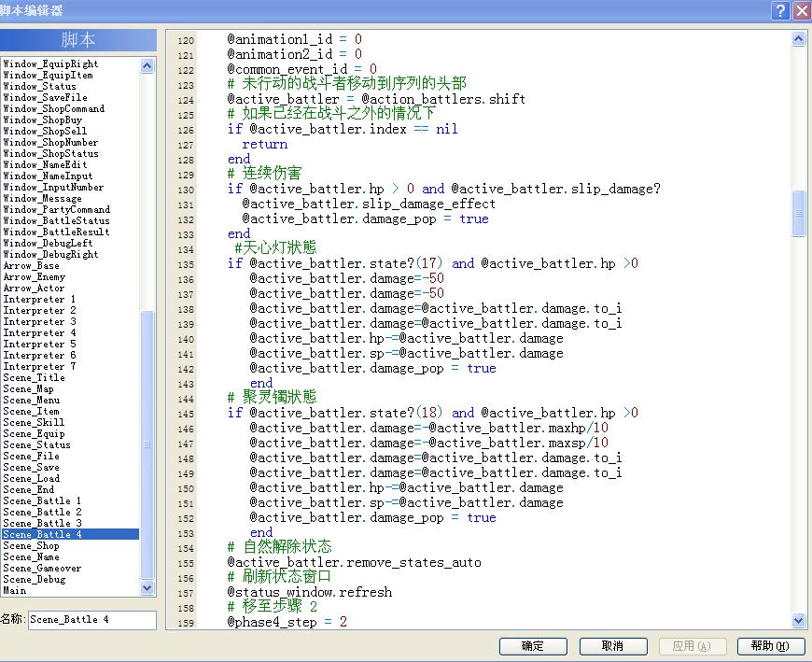Select Window_BattleStatus script
812x662 pixels.
(x=56, y=220)
